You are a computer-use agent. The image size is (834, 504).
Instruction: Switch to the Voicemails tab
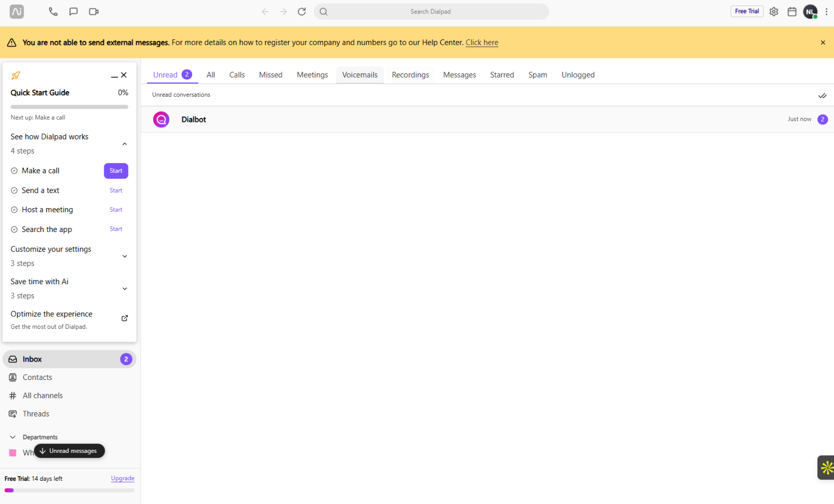pos(360,75)
